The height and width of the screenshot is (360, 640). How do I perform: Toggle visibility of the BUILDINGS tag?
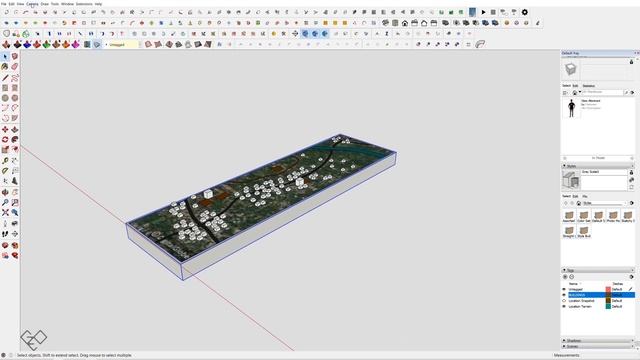click(x=564, y=295)
